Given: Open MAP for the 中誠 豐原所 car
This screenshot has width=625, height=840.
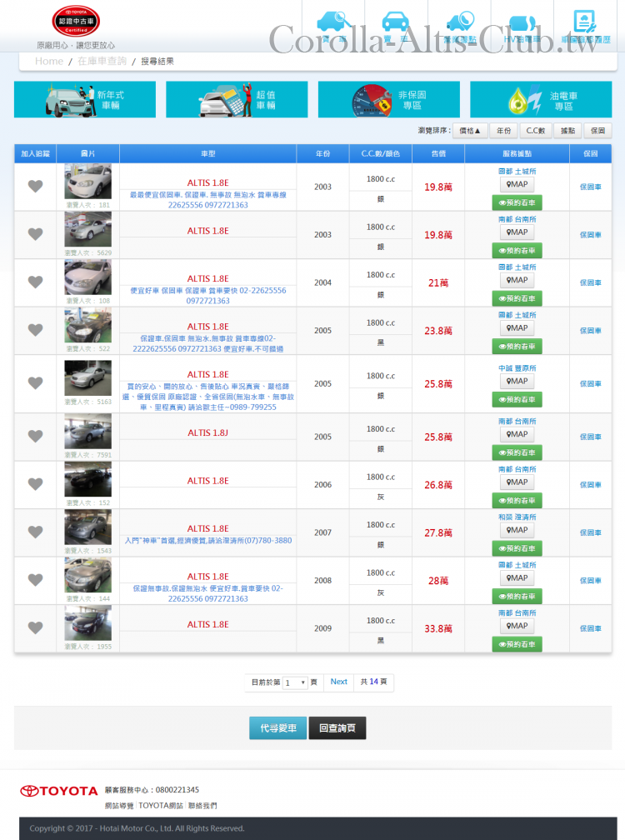Looking at the screenshot, I should [x=517, y=382].
